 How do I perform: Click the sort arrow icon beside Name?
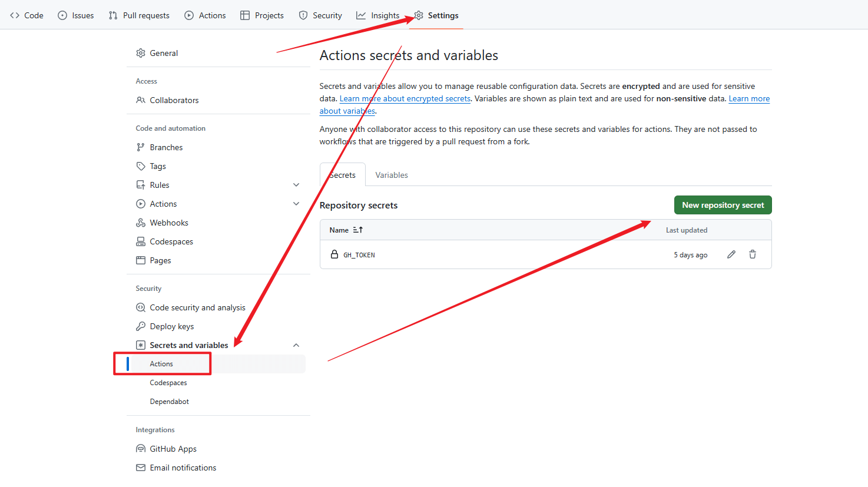tap(358, 230)
